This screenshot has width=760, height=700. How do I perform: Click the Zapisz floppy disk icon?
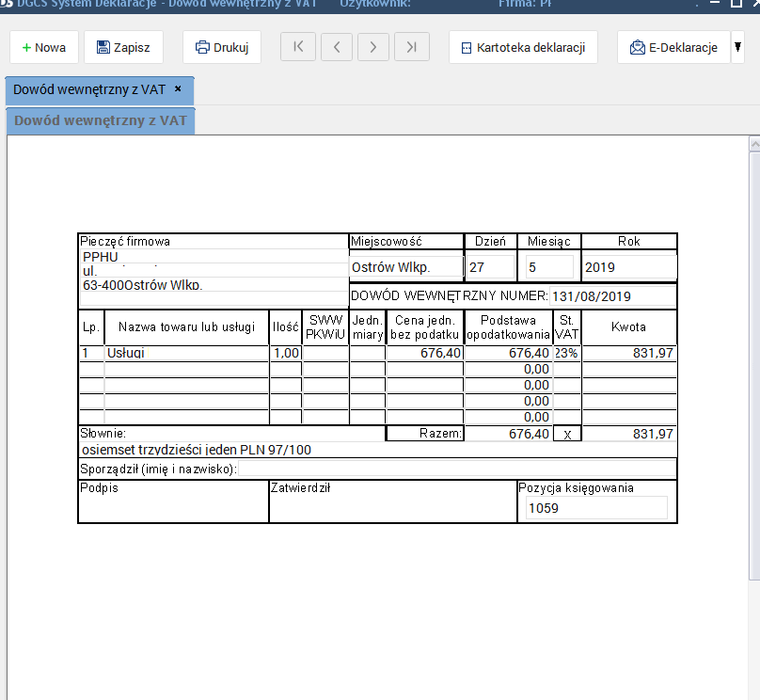(x=103, y=47)
